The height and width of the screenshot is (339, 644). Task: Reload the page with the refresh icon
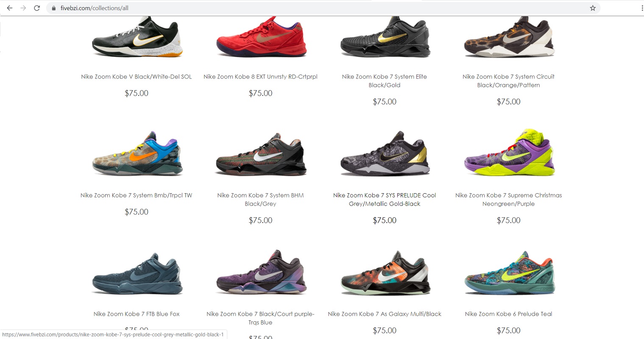(37, 8)
